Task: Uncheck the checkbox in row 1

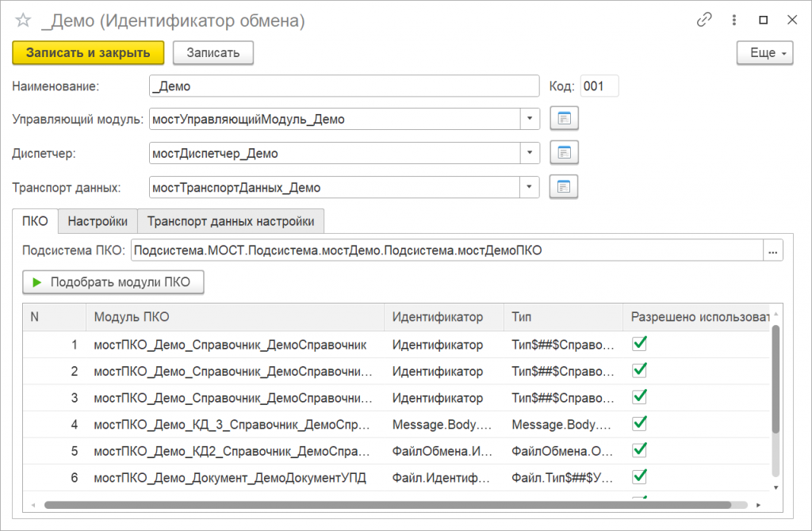Action: coord(639,344)
